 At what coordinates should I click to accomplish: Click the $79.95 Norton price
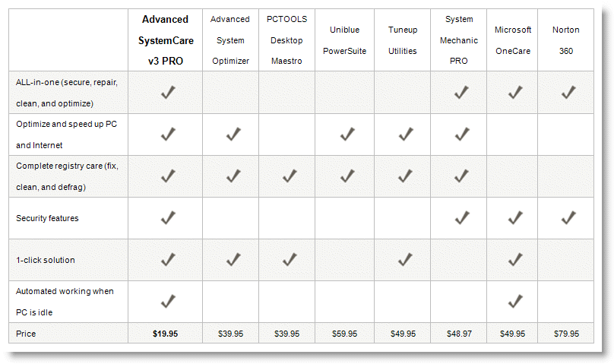[566, 334]
